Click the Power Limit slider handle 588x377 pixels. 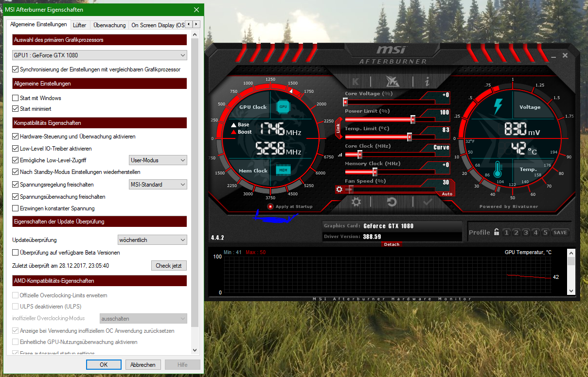coord(413,120)
